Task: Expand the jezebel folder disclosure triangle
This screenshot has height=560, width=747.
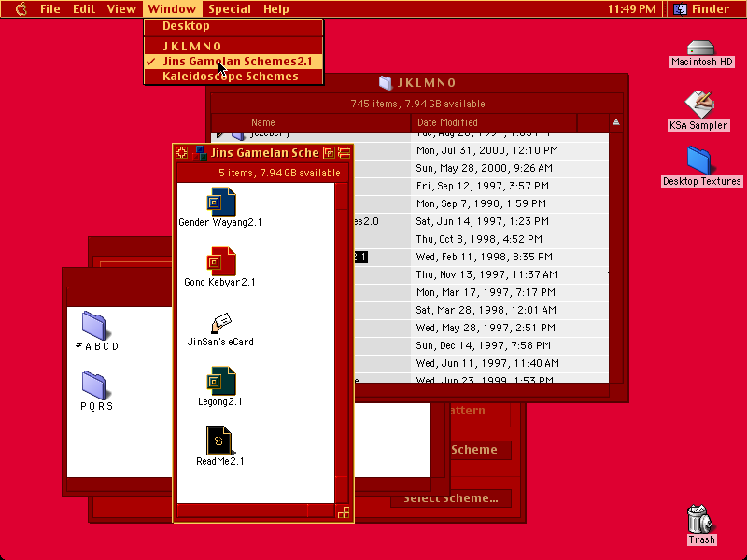Action: point(220,134)
